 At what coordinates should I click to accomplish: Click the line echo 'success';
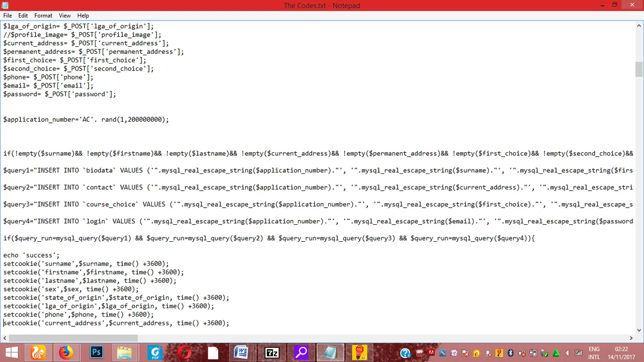click(31, 255)
